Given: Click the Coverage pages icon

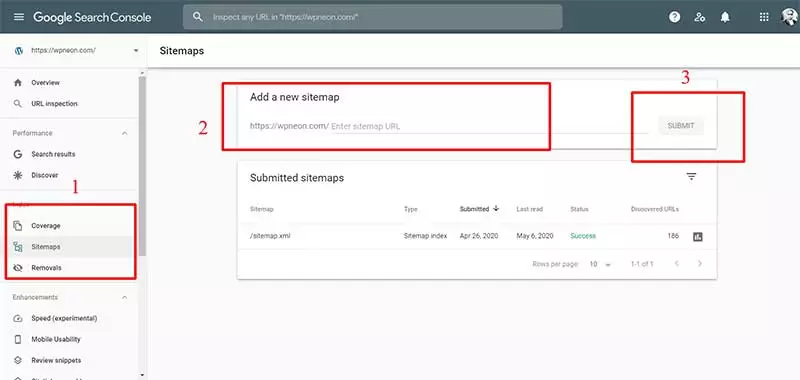Looking at the screenshot, I should 18,225.
